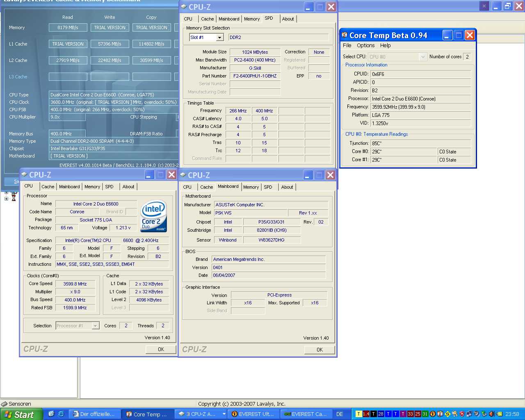This screenshot has height=420, width=525.
Task: Click the BIOS Date value 06/04/2007
Action: click(269, 275)
